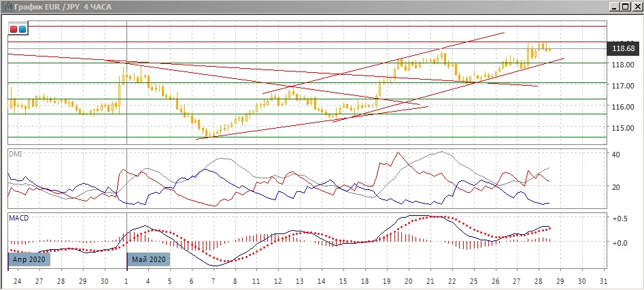Close the EUR/JPY chart window
Screen dimensions: 644x290
(636, 6)
